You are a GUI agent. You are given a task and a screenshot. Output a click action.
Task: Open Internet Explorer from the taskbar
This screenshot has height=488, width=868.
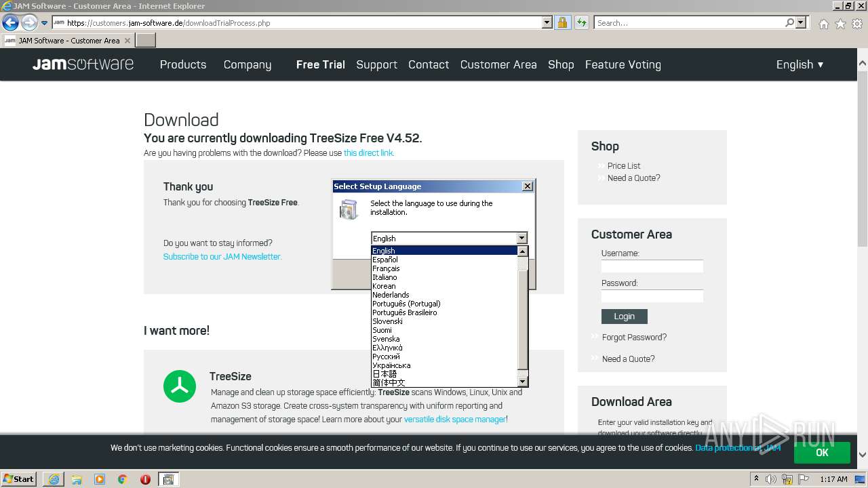pyautogui.click(x=54, y=479)
